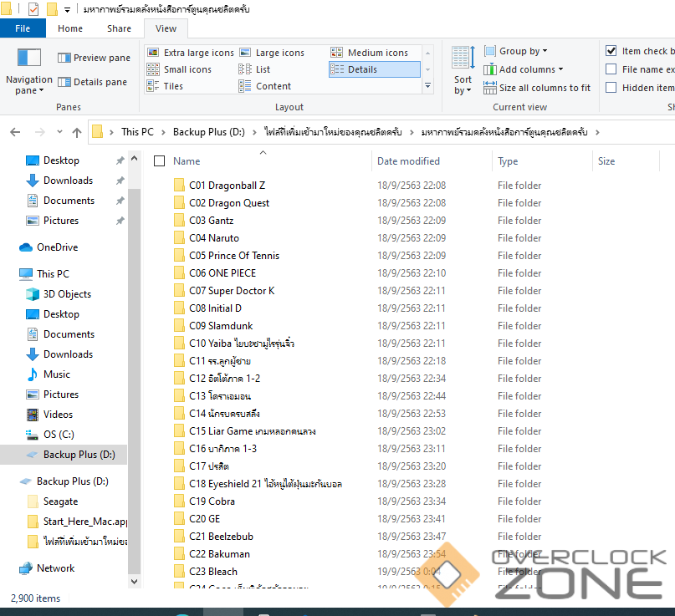The image size is (675, 616).
Task: Open the Group by dropdown
Action: click(x=515, y=51)
